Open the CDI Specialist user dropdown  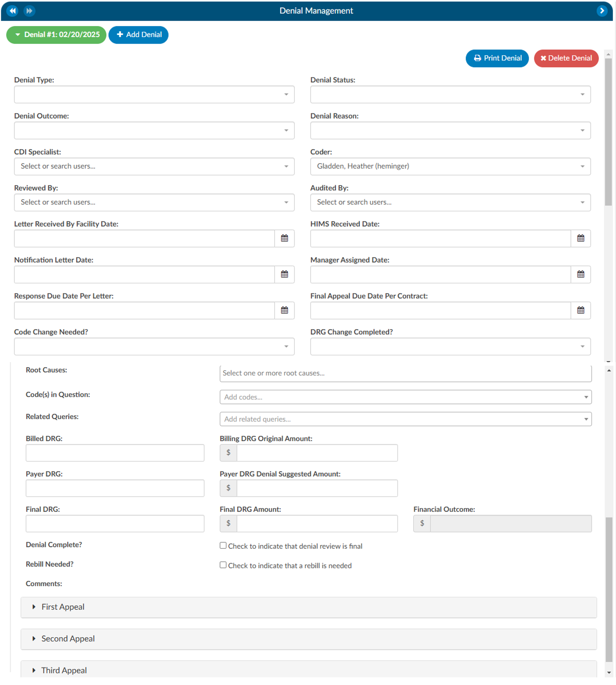click(154, 166)
